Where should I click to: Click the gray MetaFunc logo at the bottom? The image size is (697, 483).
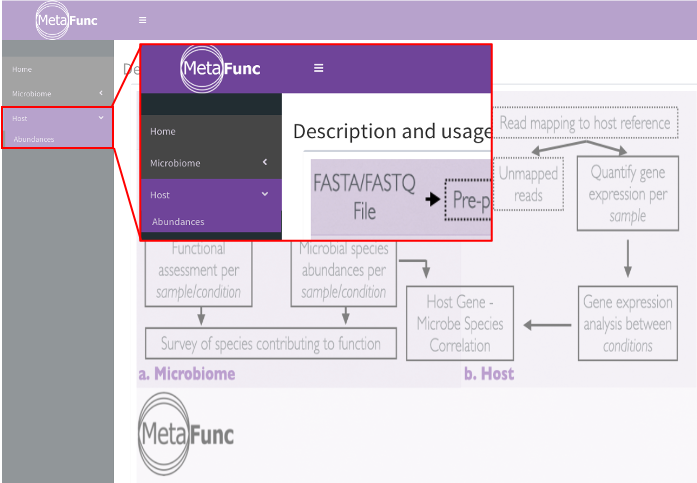click(x=186, y=434)
